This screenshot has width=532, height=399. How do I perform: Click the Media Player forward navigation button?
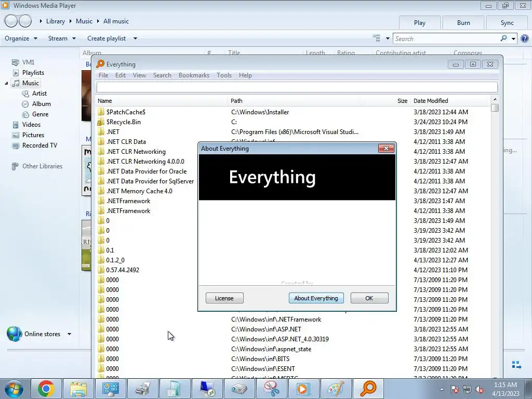click(x=25, y=21)
